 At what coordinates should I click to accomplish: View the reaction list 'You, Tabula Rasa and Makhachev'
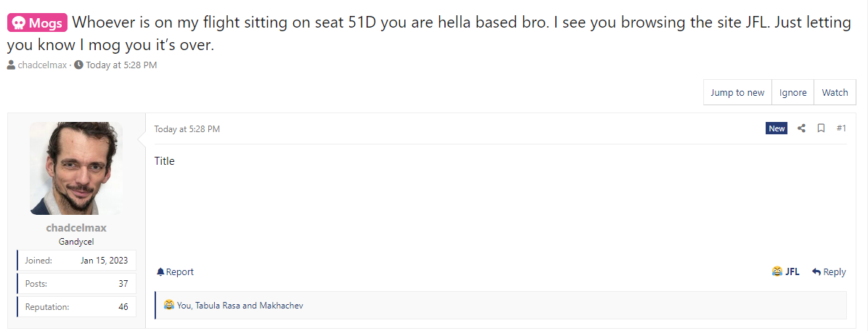coord(239,305)
